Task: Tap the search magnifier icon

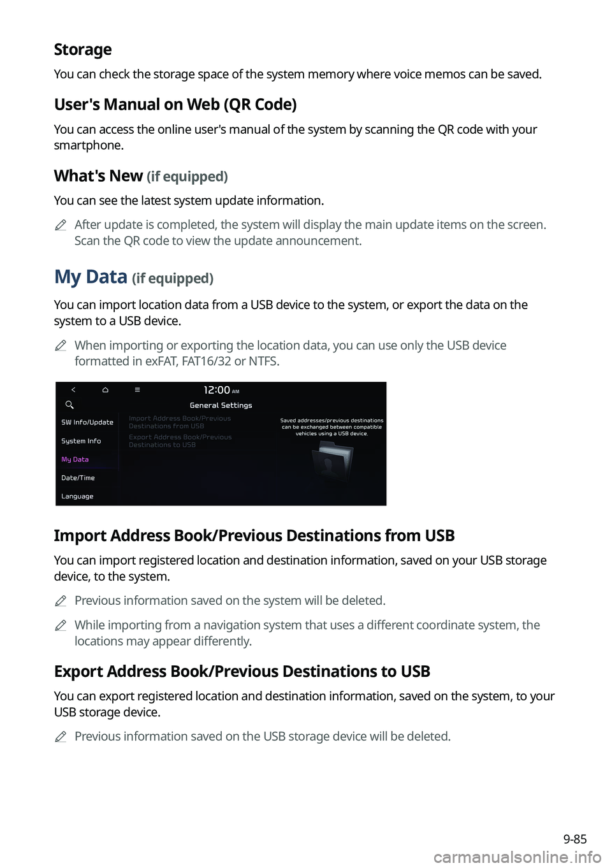Action: point(69,405)
